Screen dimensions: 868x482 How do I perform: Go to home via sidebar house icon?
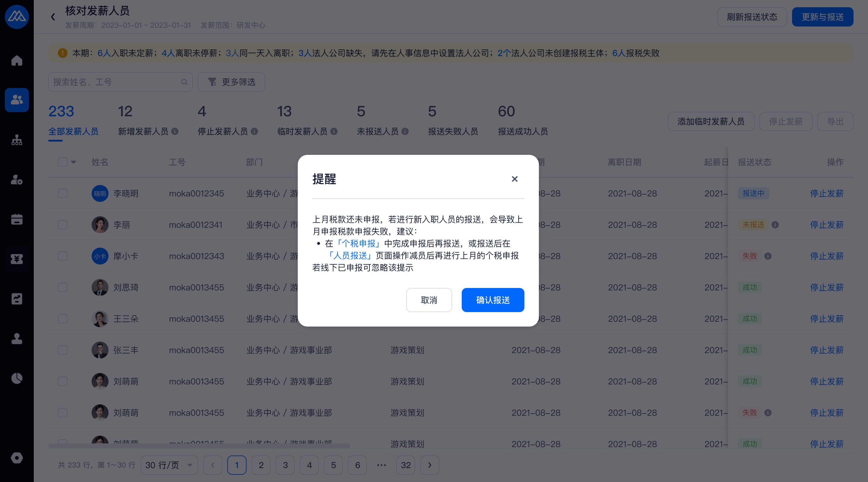click(x=17, y=60)
